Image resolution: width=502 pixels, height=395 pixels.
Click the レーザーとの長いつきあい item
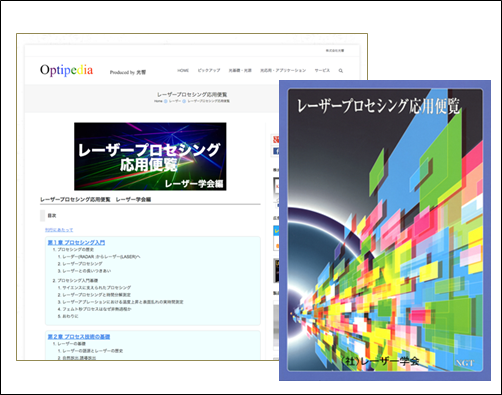click(84, 271)
